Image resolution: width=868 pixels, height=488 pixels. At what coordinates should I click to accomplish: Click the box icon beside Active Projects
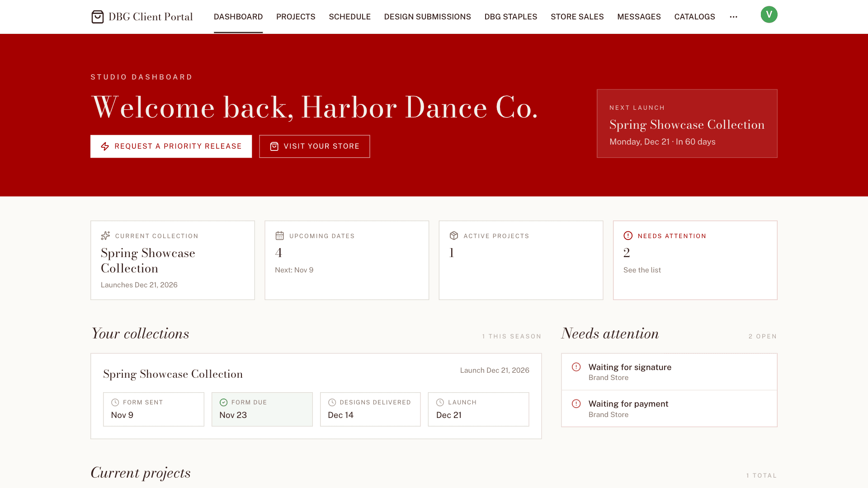pyautogui.click(x=454, y=236)
